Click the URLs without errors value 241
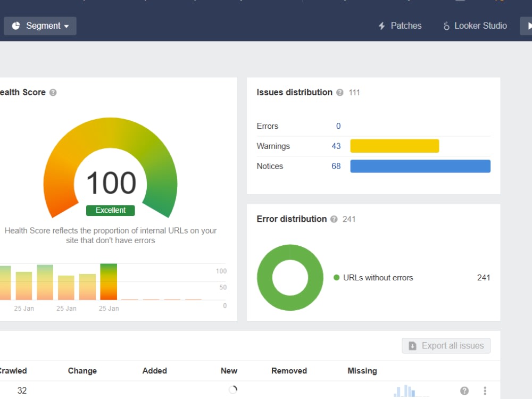 coord(484,278)
